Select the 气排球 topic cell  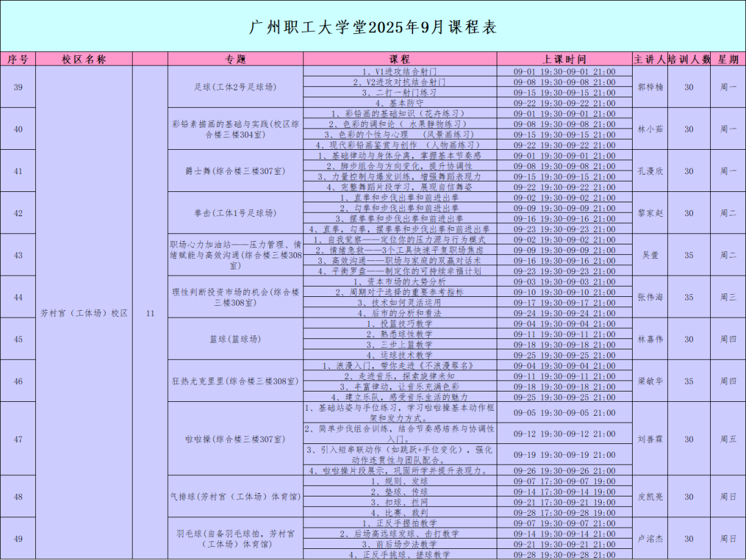236,496
